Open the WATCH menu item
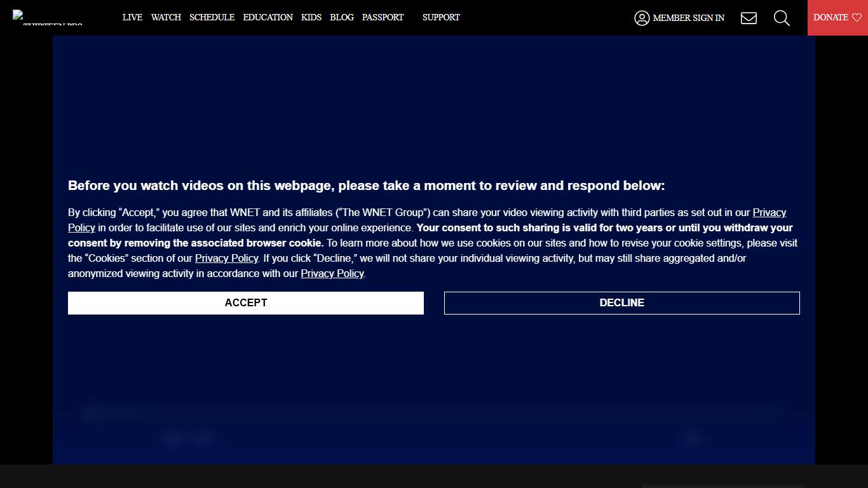The width and height of the screenshot is (868, 488). [x=166, y=17]
